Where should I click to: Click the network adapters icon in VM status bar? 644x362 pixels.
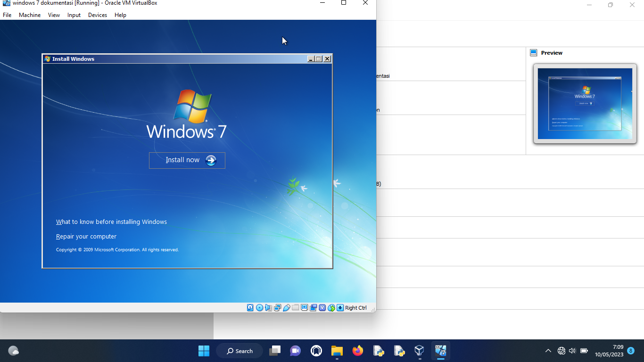click(277, 308)
